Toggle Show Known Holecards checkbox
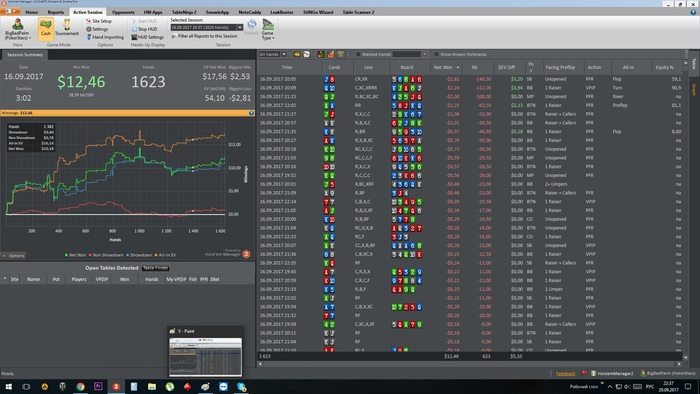Image resolution: width=700 pixels, height=394 pixels. pos(436,54)
